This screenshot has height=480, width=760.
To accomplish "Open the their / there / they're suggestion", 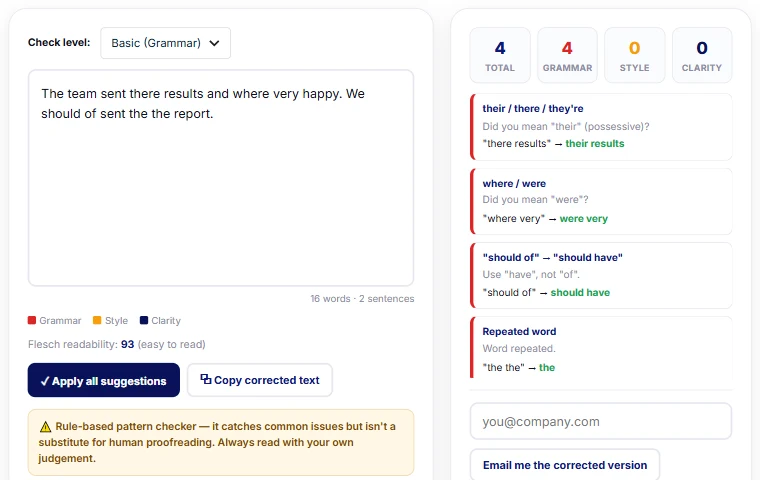I will point(601,127).
